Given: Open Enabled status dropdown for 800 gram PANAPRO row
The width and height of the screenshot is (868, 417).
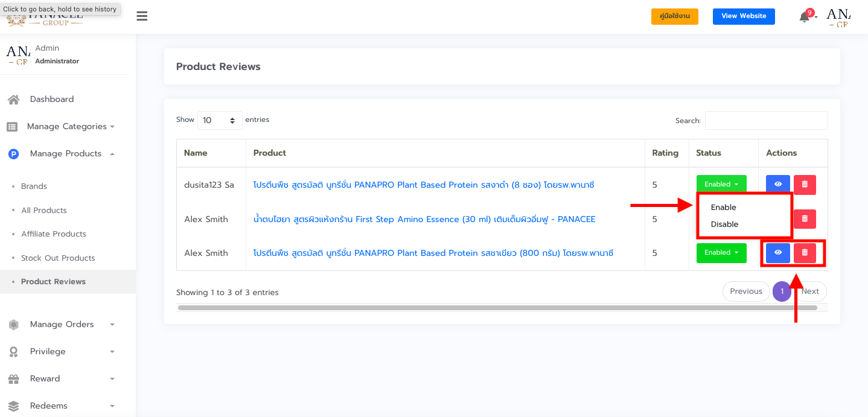Looking at the screenshot, I should [x=721, y=253].
